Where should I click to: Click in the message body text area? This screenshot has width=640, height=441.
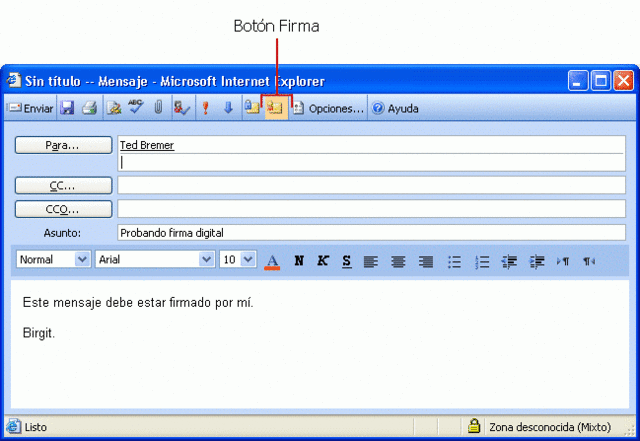point(320,344)
